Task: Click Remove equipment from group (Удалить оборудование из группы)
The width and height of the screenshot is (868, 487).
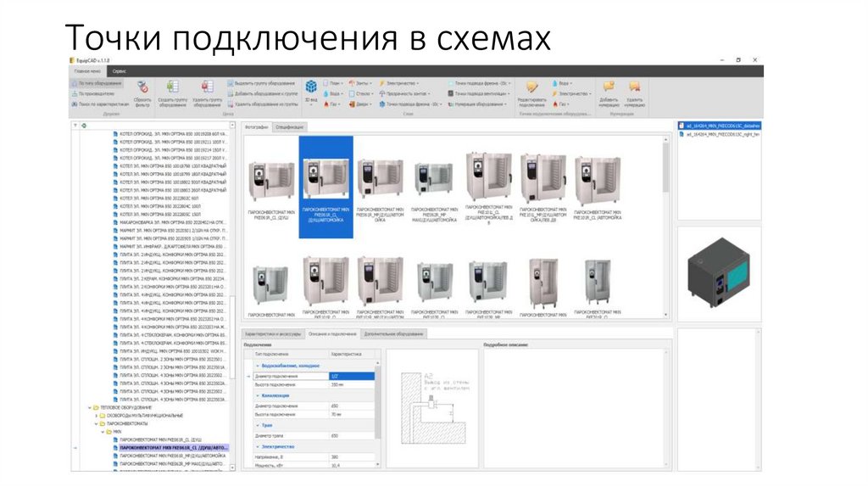Action: click(x=263, y=104)
